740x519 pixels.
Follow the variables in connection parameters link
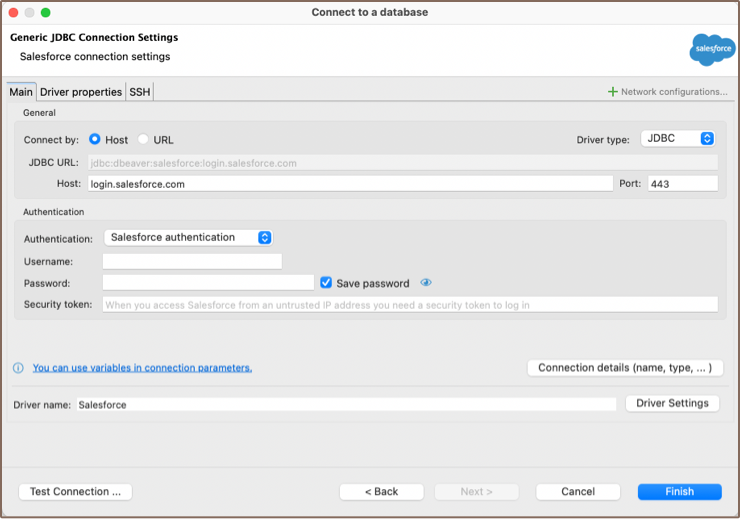click(142, 368)
